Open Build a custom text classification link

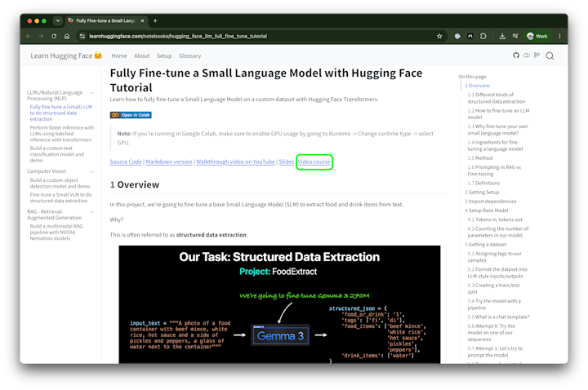pyautogui.click(x=57, y=154)
